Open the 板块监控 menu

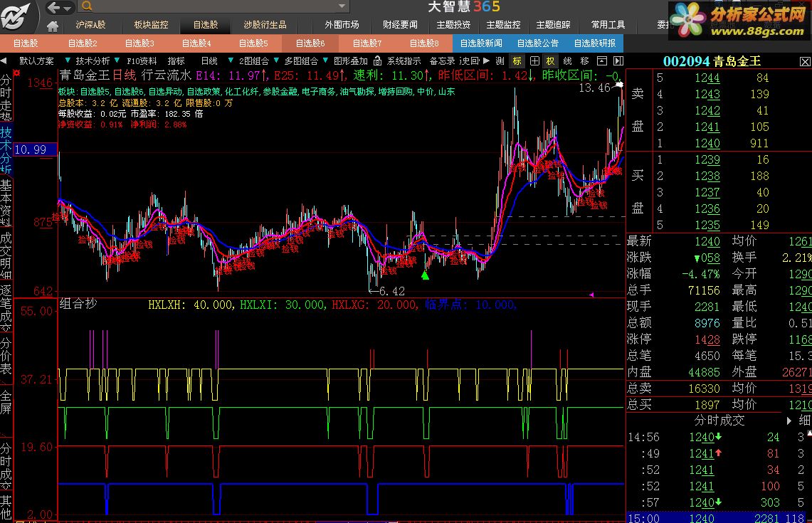pos(151,25)
